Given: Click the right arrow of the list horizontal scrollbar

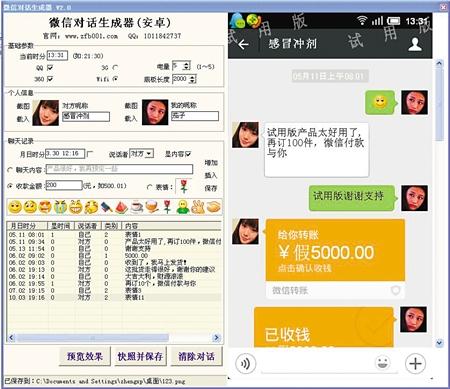Looking at the screenshot, I should [x=216, y=338].
